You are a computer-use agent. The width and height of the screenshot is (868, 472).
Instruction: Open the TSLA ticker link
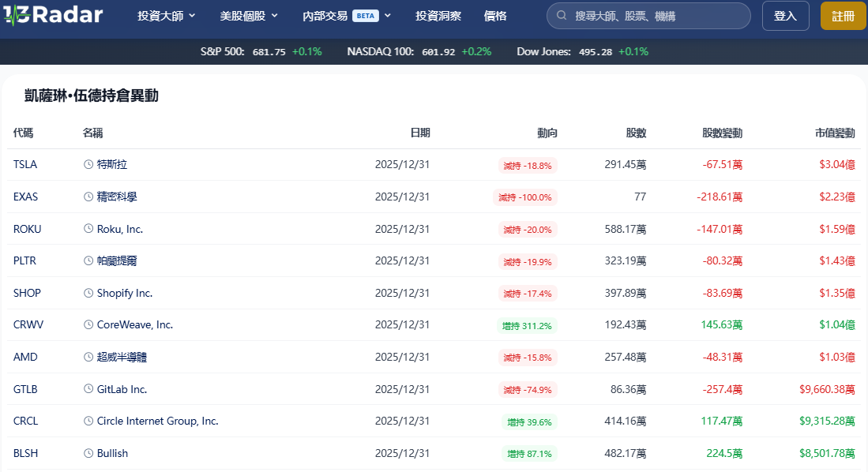click(x=25, y=164)
